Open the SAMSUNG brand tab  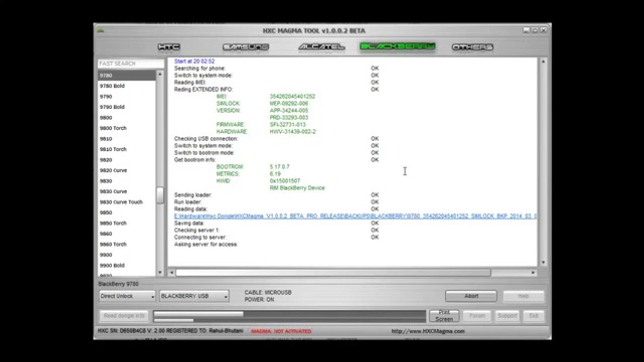[246, 47]
